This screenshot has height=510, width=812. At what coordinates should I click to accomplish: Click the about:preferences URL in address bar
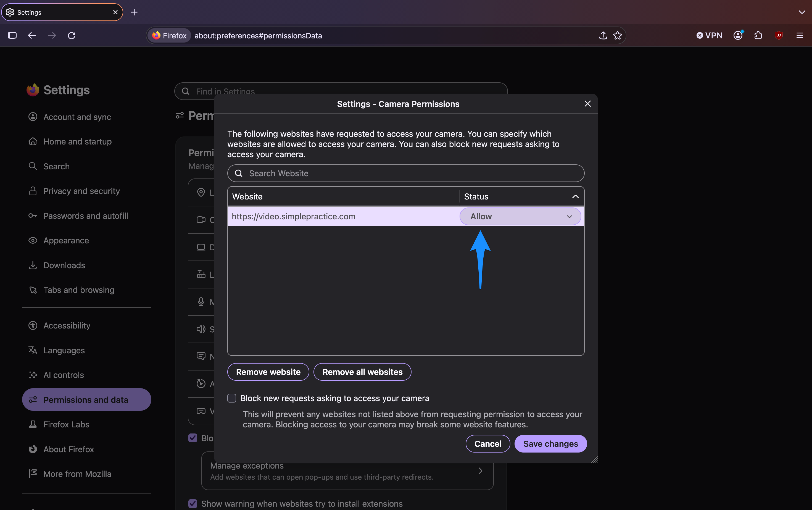pos(258,36)
